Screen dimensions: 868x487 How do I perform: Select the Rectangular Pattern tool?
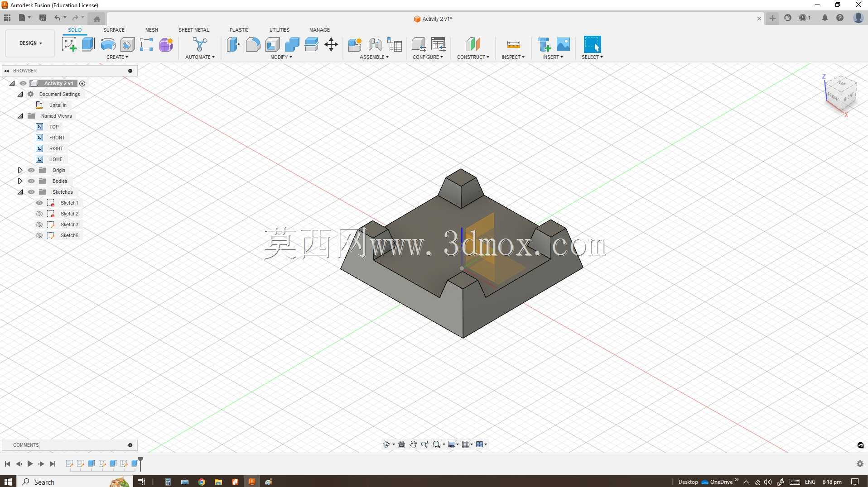coord(146,44)
